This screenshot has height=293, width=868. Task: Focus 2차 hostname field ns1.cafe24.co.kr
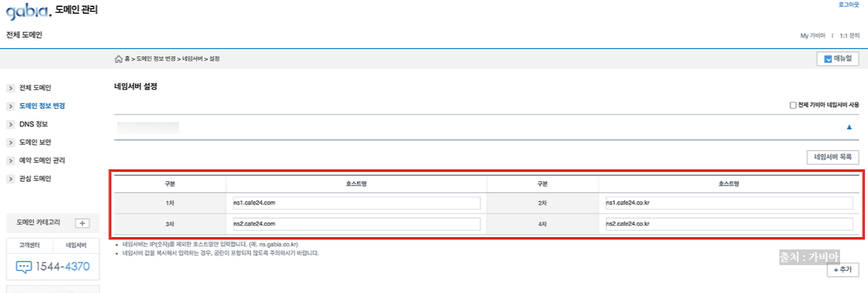coord(729,203)
